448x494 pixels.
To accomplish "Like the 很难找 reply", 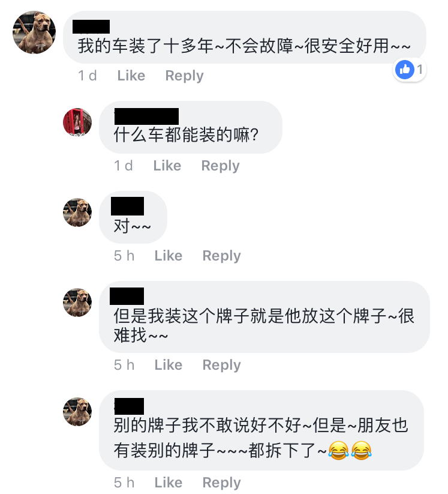I will (x=169, y=365).
